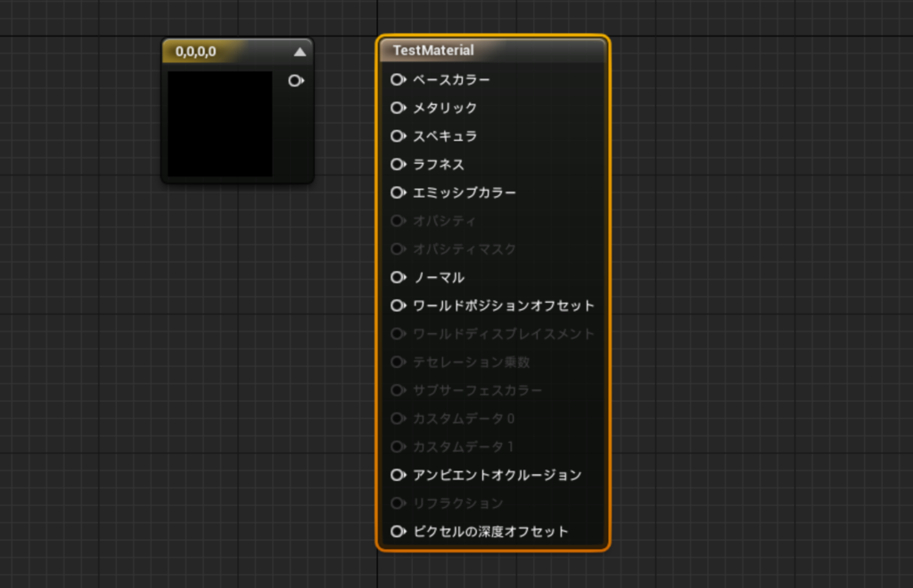Click the メタリック label
Screen dimensions: 913x588
(x=445, y=108)
